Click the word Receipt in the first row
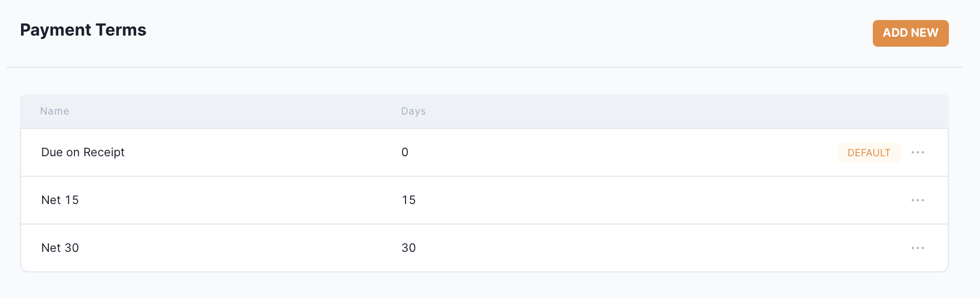 (x=104, y=152)
